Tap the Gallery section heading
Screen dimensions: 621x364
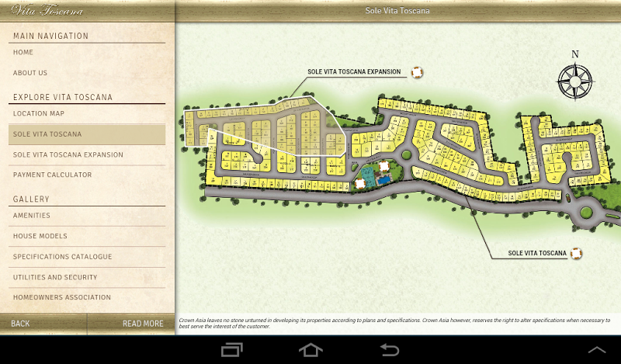pyautogui.click(x=31, y=199)
